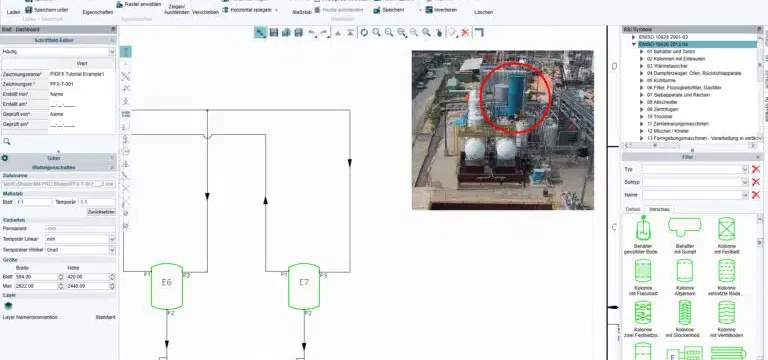Select the arrow pointer tool in canvas toolbar
Image resolution: width=768 pixels, height=360 pixels.
point(260,33)
